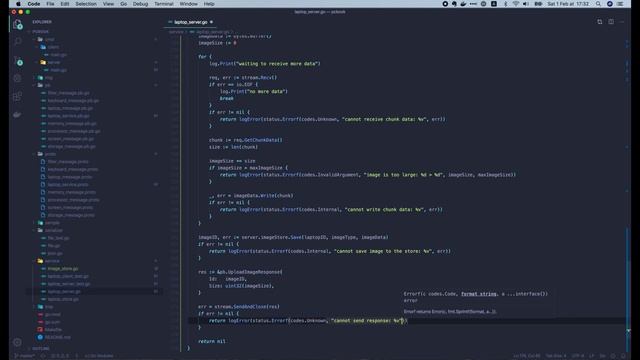Open the Edit menu

tap(65, 4)
